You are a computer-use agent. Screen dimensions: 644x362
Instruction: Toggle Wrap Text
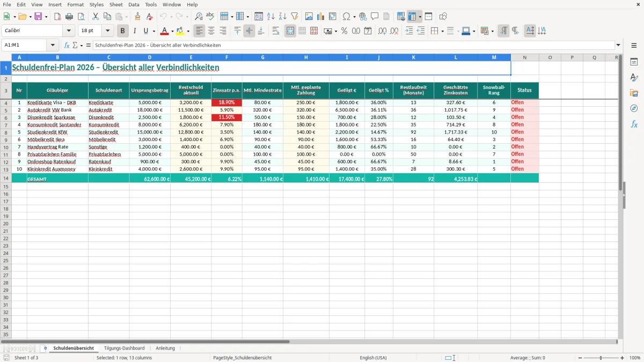[x=276, y=31]
